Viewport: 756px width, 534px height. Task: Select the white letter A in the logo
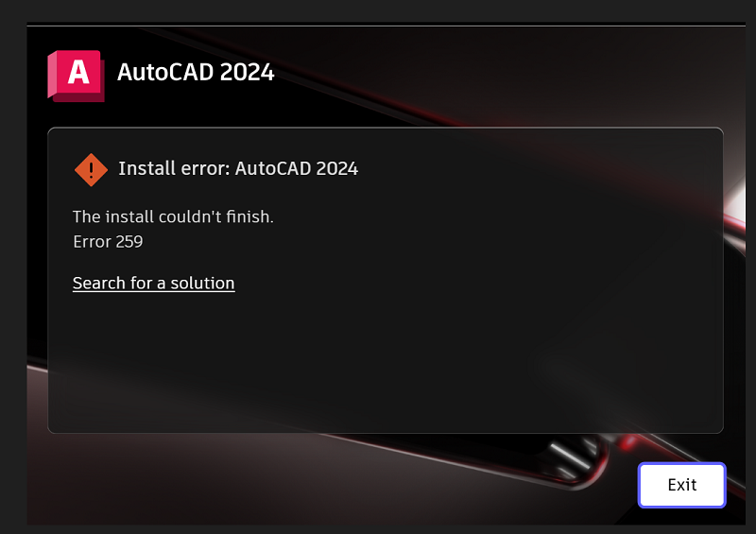point(78,72)
